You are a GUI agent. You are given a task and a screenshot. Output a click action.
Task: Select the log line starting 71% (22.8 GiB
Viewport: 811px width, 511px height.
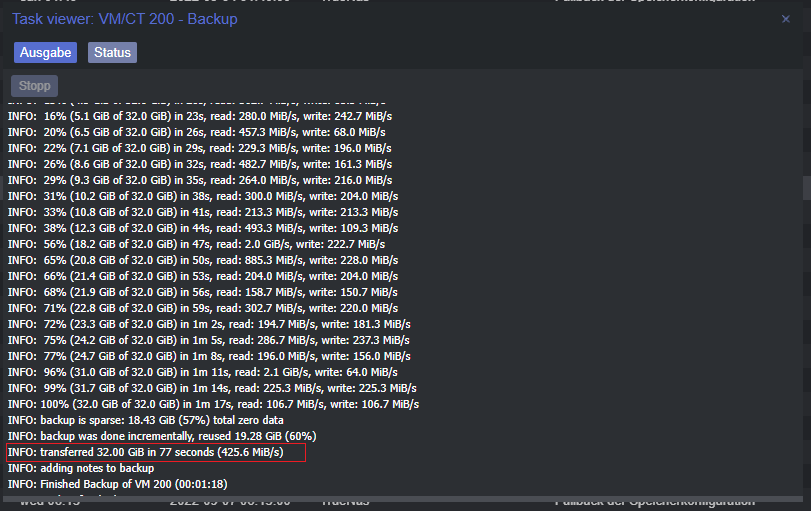click(203, 309)
